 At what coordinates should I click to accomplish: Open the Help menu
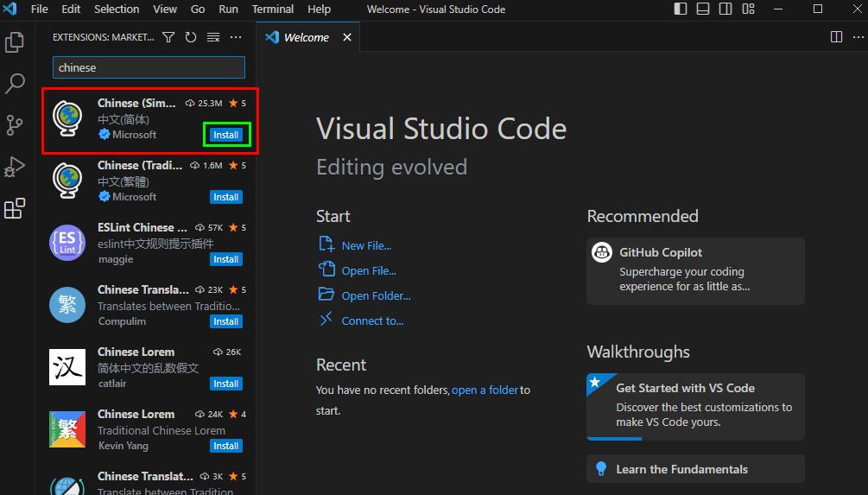(x=319, y=9)
